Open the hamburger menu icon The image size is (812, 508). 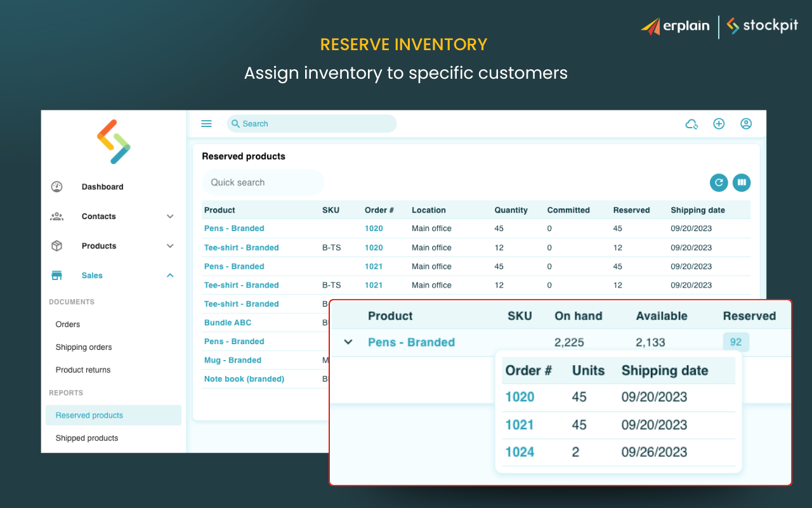coord(206,124)
